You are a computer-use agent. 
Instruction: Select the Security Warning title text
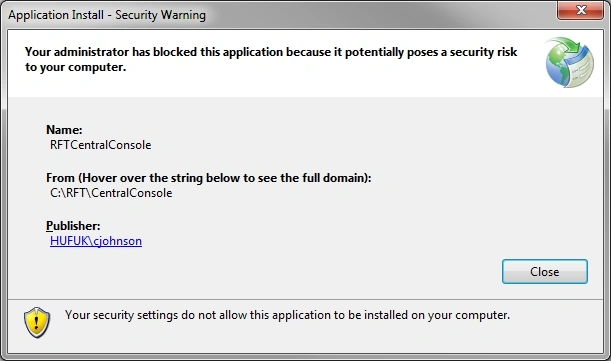(160, 15)
